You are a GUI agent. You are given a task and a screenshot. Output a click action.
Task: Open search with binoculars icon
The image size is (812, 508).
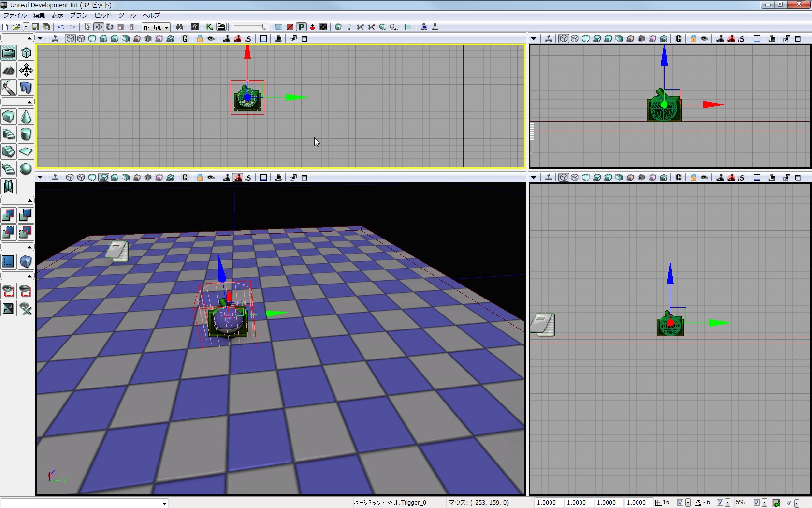179,27
